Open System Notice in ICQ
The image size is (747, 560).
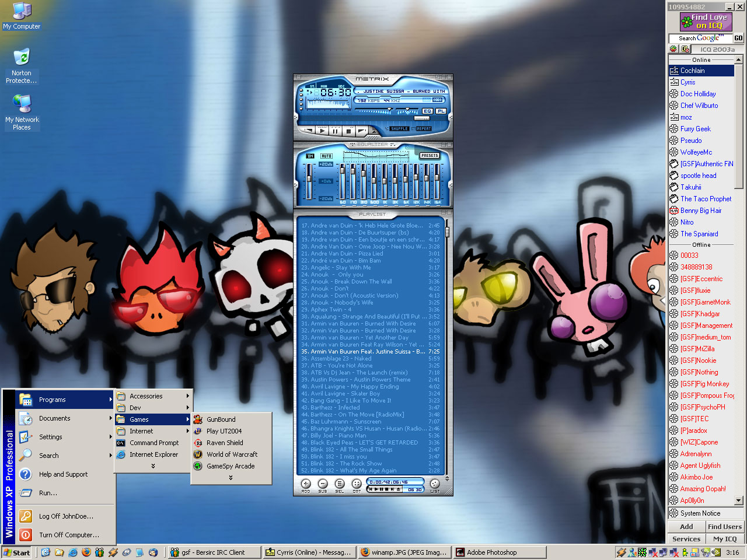706,513
